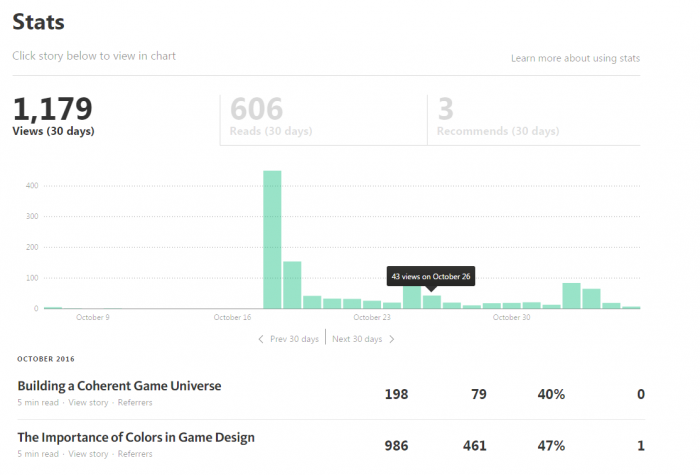
Task: Click the 461 reads value
Action: click(x=475, y=446)
